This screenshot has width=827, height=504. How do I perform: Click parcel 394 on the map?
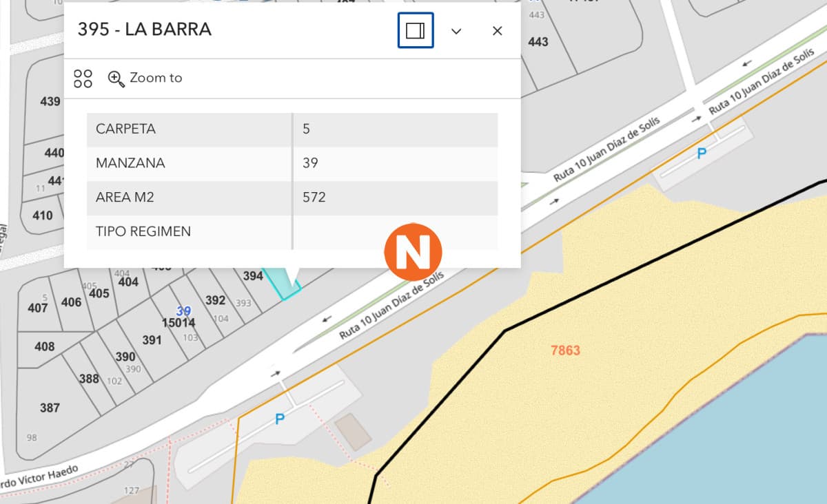pyautogui.click(x=253, y=276)
